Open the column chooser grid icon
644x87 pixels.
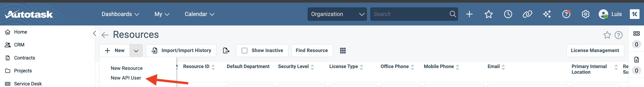[343, 50]
